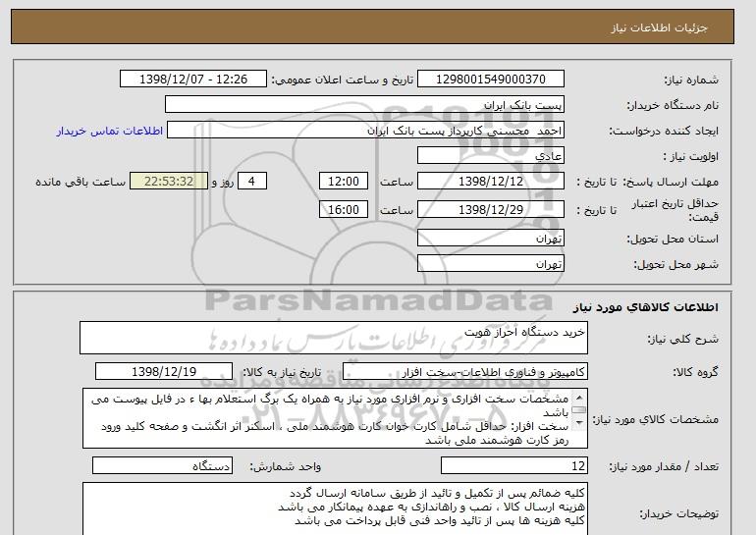
Task: Click the label شرح کلی نیاز
Action: (682, 339)
